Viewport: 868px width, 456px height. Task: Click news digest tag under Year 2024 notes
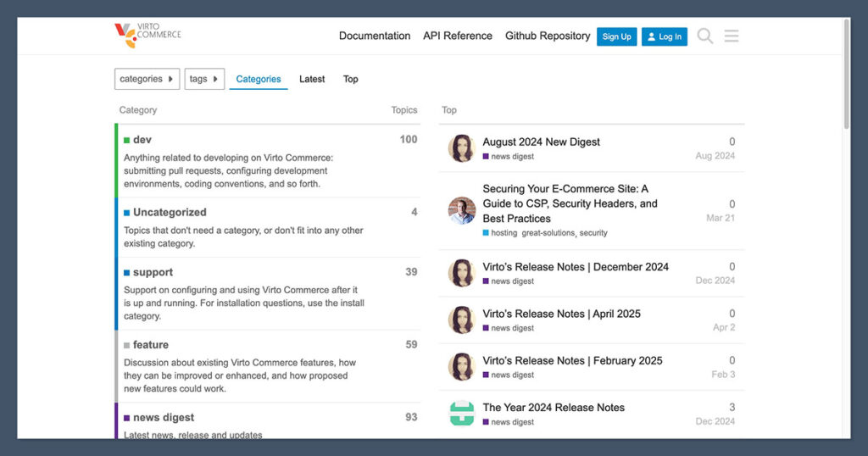pos(509,422)
